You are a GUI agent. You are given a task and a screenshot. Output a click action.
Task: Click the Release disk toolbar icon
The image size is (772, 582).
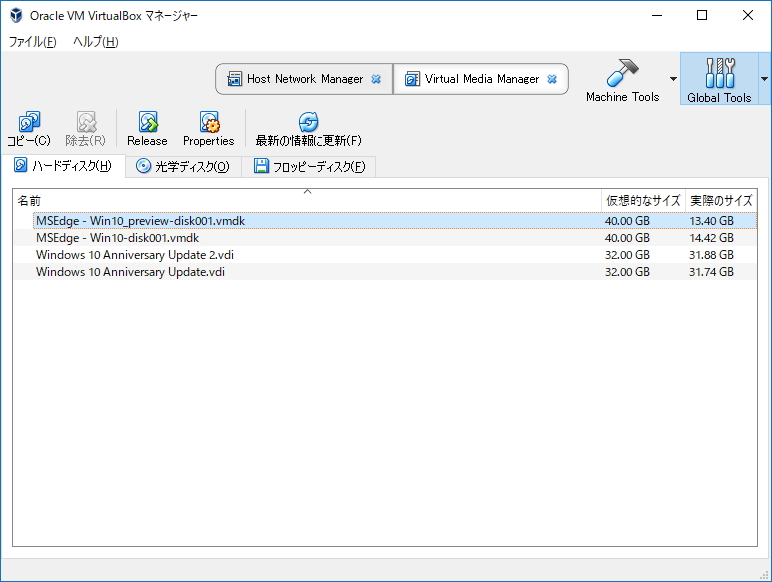[148, 121]
